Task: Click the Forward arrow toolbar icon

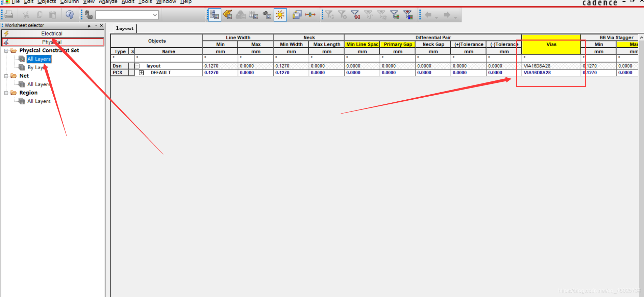Action: tap(447, 15)
